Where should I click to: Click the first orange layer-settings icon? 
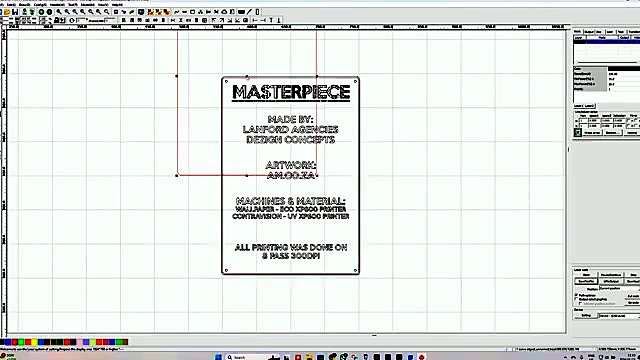150,12
